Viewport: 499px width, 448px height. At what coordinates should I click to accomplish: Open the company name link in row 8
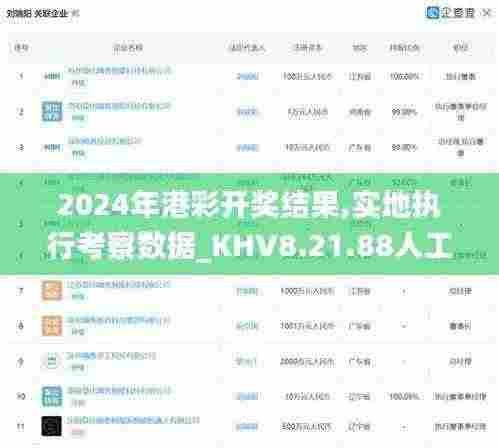pyautogui.click(x=118, y=320)
